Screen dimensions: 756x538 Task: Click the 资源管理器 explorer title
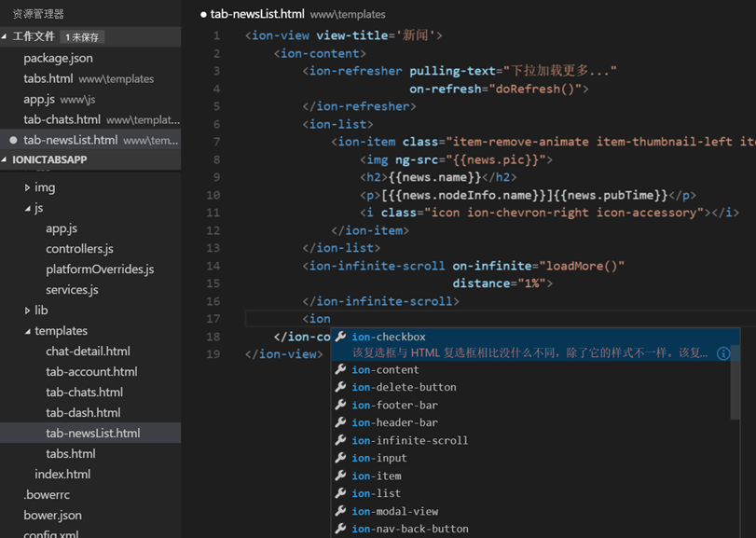pyautogui.click(x=38, y=14)
